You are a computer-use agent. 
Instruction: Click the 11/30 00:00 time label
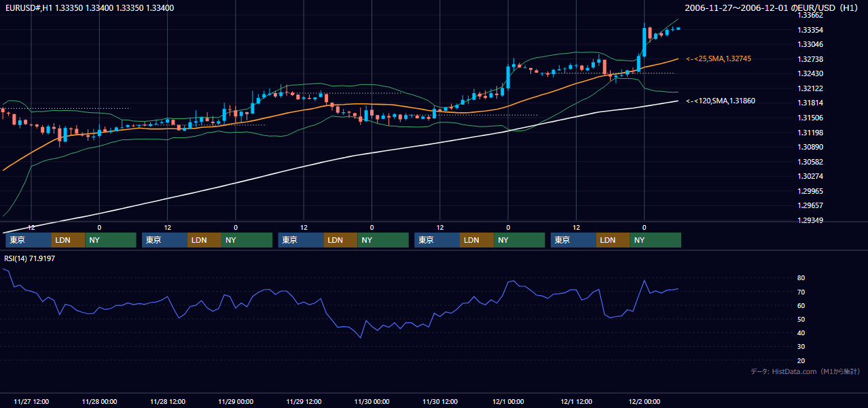372,401
